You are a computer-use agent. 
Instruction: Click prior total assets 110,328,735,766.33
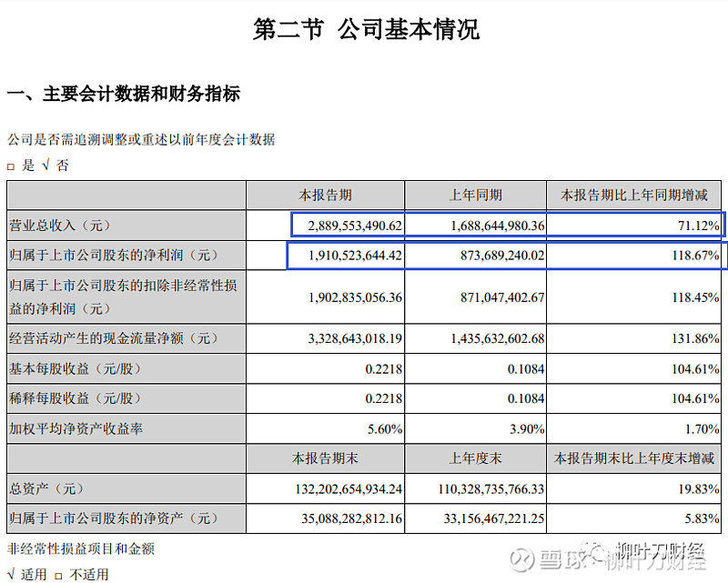(x=491, y=489)
